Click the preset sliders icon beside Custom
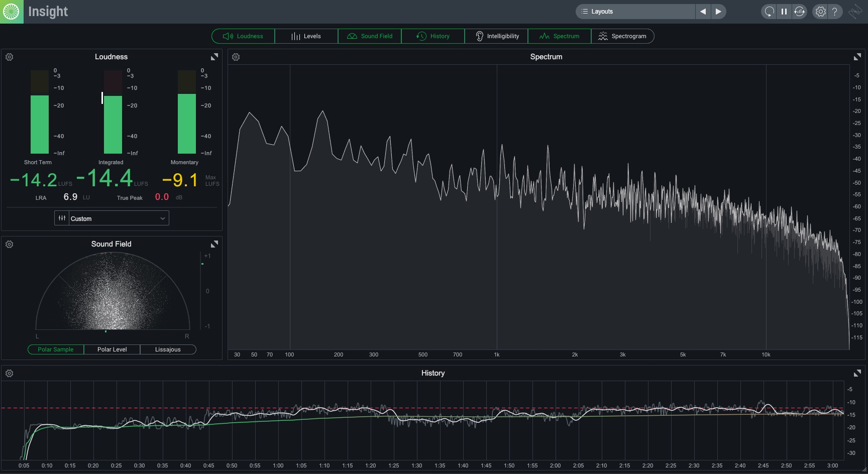 [x=62, y=218]
